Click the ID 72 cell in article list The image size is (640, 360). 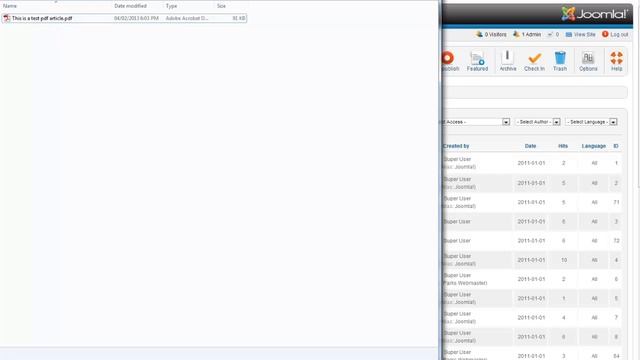click(616, 241)
